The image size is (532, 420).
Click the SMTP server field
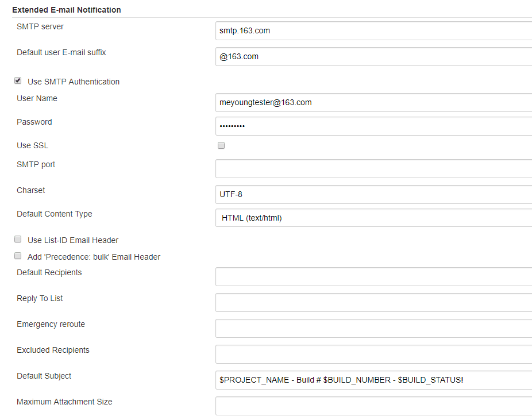click(373, 30)
